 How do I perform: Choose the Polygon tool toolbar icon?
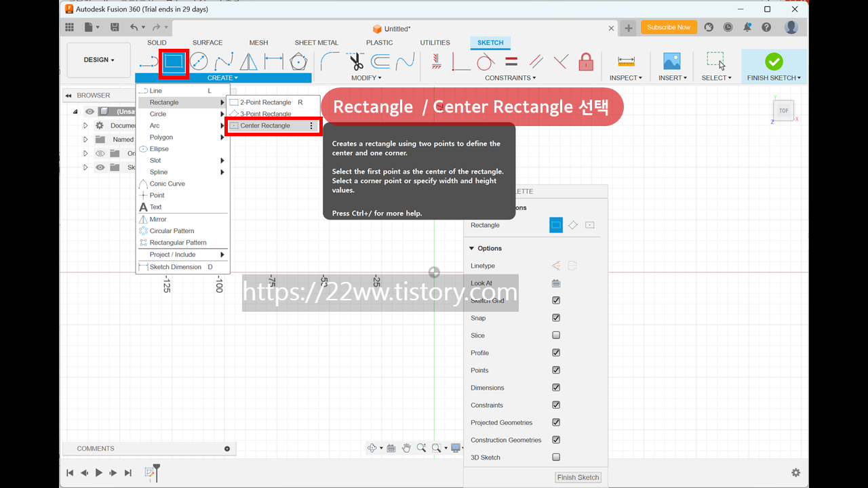coord(298,62)
